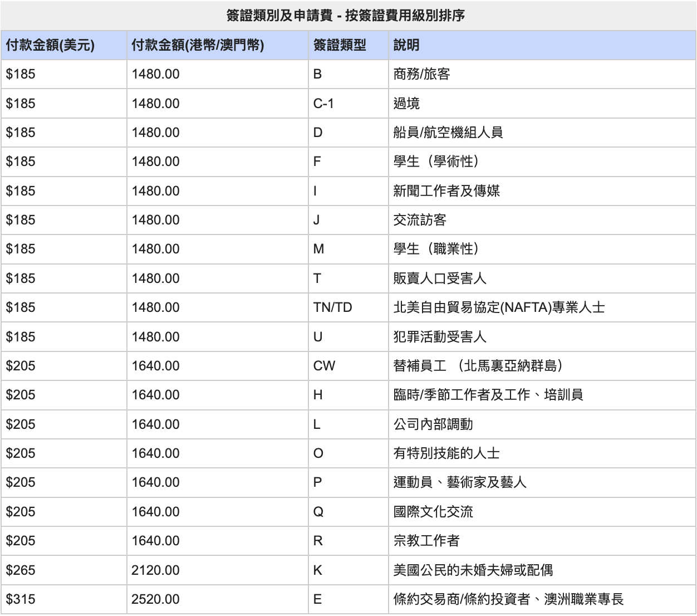Click the 說明 column header
Viewport: 697px width, 616px height.
coord(406,45)
